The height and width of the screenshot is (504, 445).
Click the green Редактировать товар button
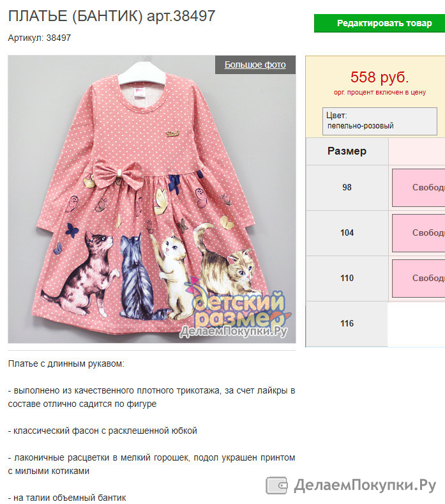pyautogui.click(x=379, y=23)
